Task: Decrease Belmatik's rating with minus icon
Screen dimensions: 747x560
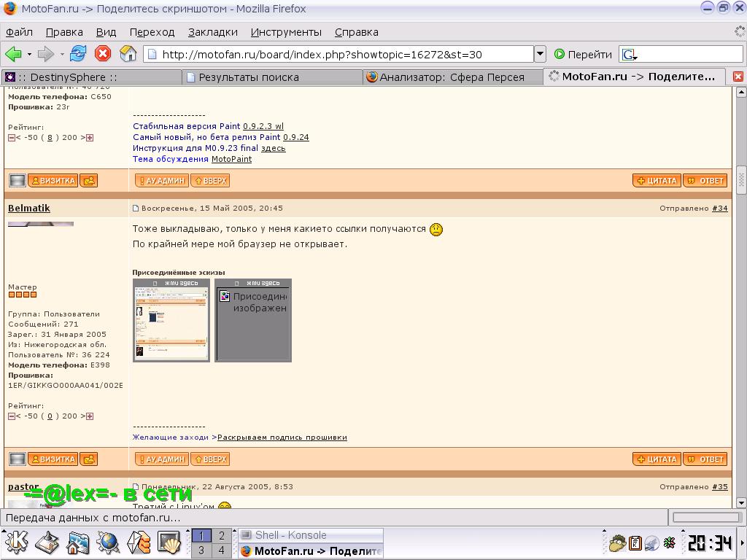Action: pyautogui.click(x=12, y=416)
